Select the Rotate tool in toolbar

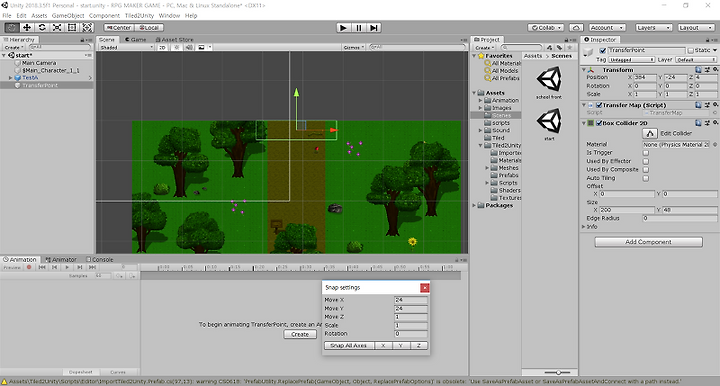pyautogui.click(x=42, y=28)
